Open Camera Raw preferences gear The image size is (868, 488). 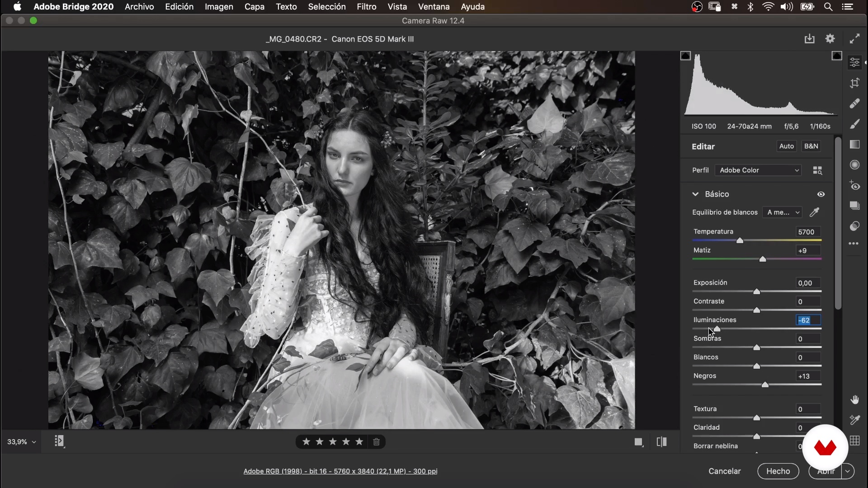point(830,39)
